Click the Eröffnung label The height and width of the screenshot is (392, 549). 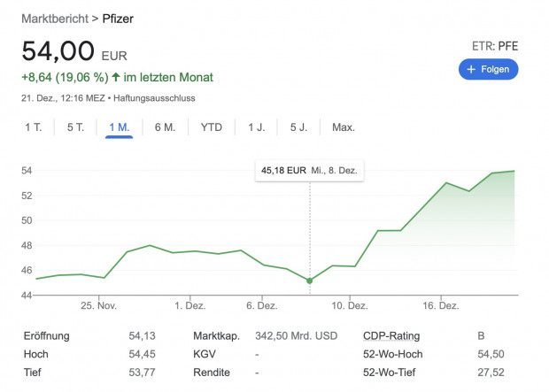click(47, 336)
